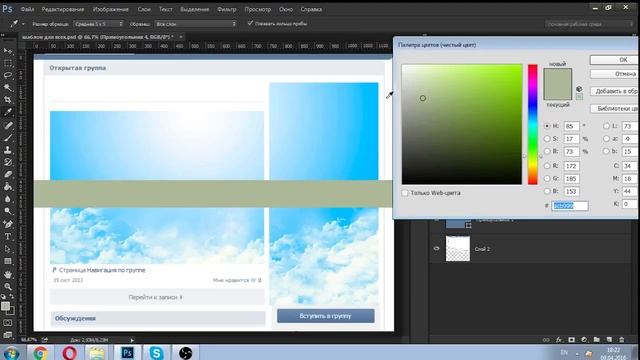Open the Слои menu
Viewport: 640px width, 360px height.
coord(144,9)
